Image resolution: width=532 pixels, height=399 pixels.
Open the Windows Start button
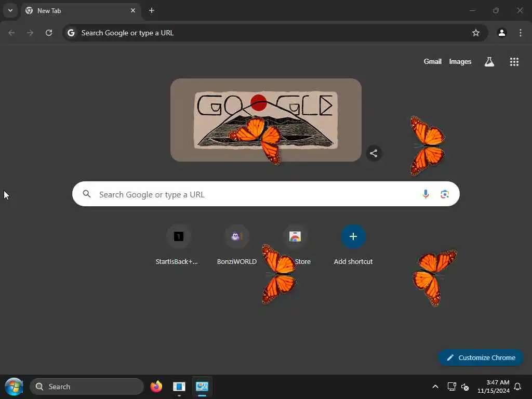(14, 387)
